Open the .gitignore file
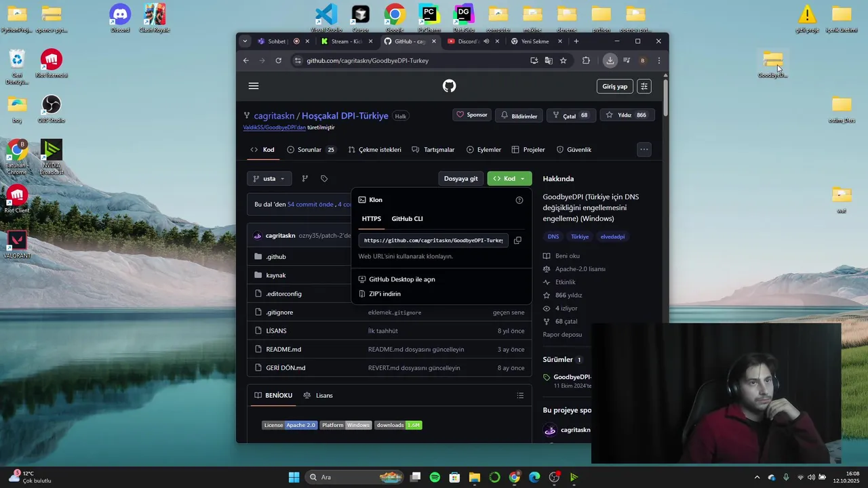The image size is (868, 488). click(x=279, y=312)
